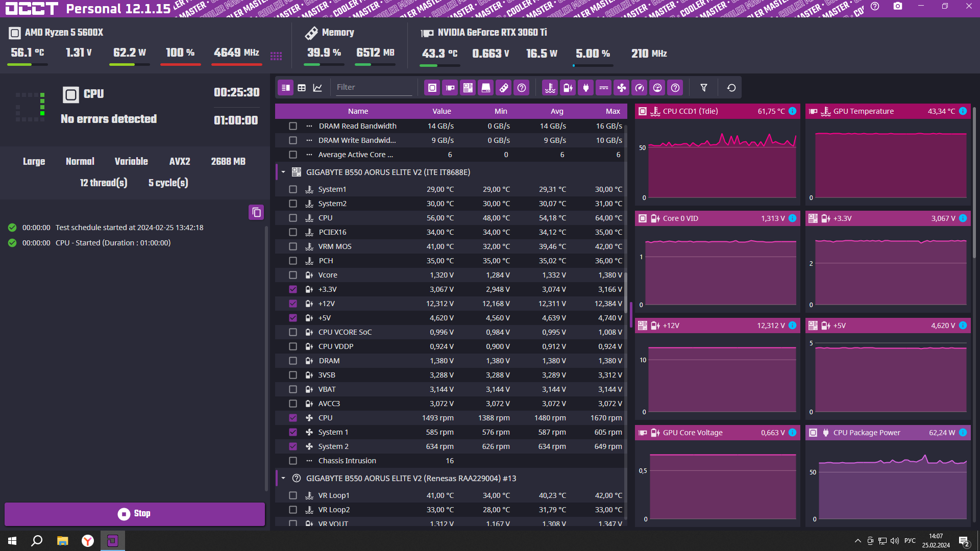The image size is (980, 551).
Task: Show info for CPU Package Power graph
Action: [x=963, y=433]
